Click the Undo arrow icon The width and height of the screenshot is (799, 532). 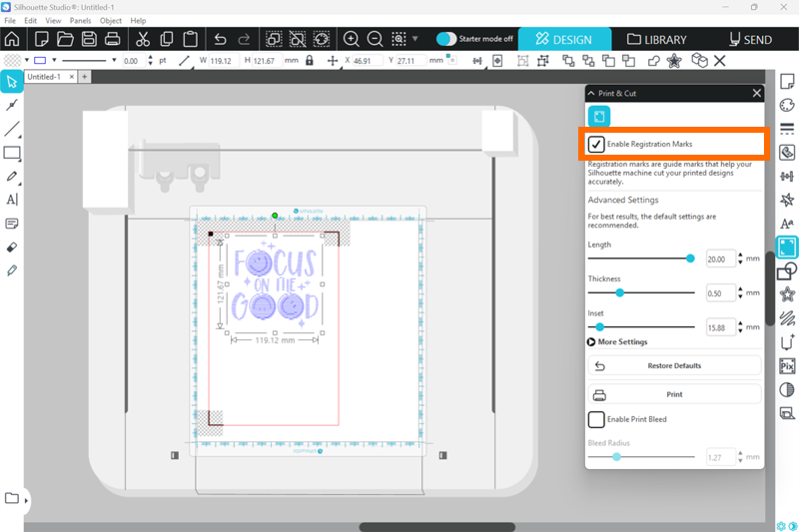click(x=221, y=40)
